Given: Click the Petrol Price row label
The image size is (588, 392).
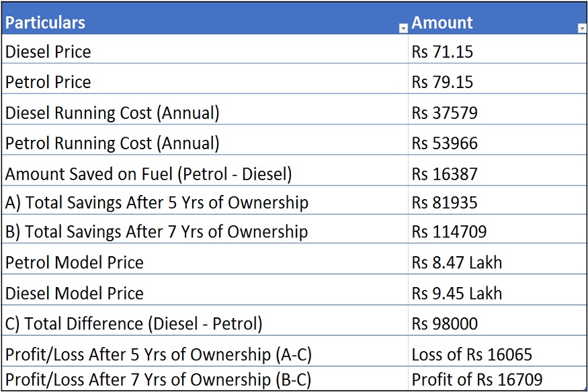Looking at the screenshot, I should 48,82.
